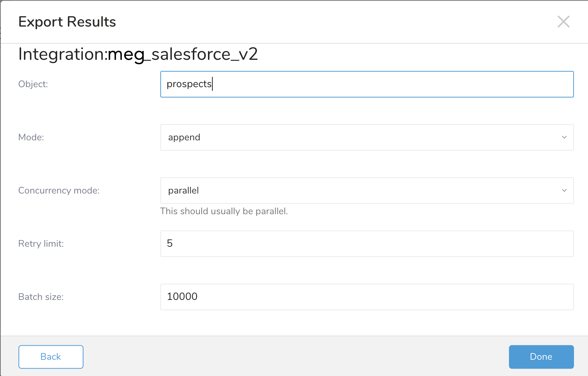
Task: Click the "Concurrency mode:" field label
Action: coord(59,191)
